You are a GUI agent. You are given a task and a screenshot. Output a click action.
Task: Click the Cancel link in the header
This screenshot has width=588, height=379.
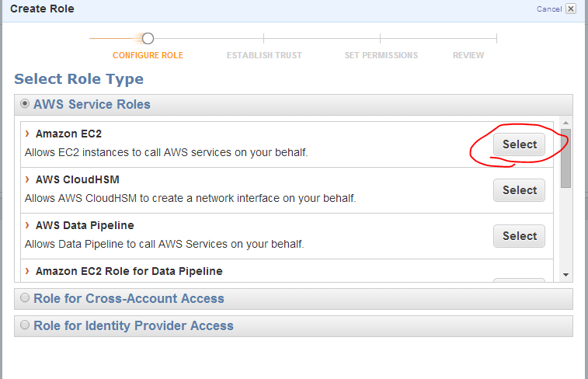[549, 9]
